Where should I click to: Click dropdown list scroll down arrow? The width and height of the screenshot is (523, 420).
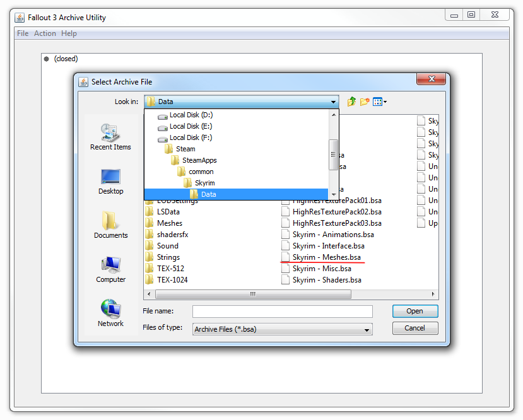pos(334,195)
